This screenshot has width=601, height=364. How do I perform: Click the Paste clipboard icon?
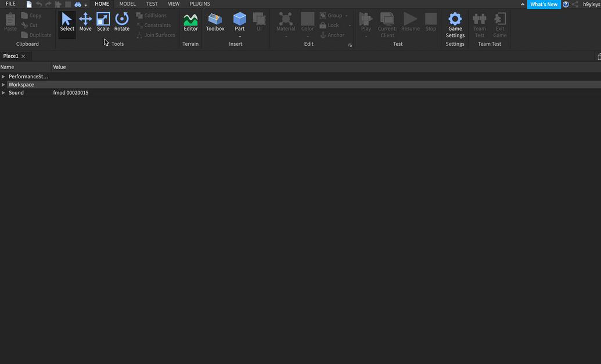tap(10, 22)
